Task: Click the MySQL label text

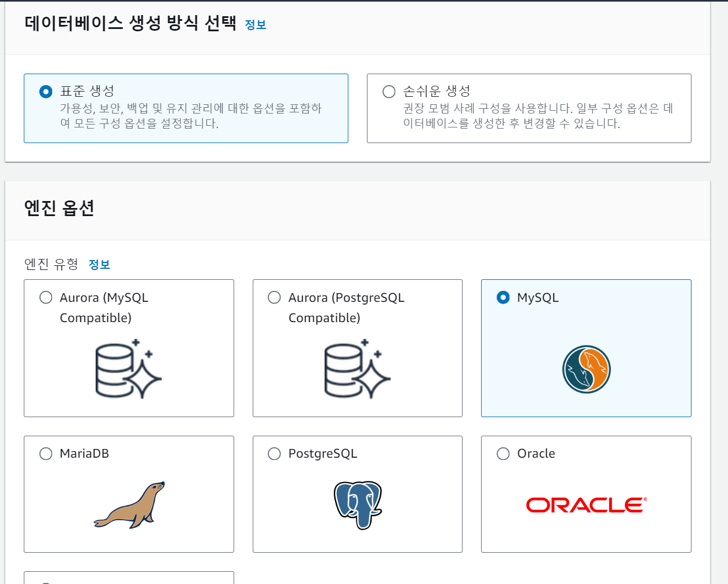Action: click(538, 298)
